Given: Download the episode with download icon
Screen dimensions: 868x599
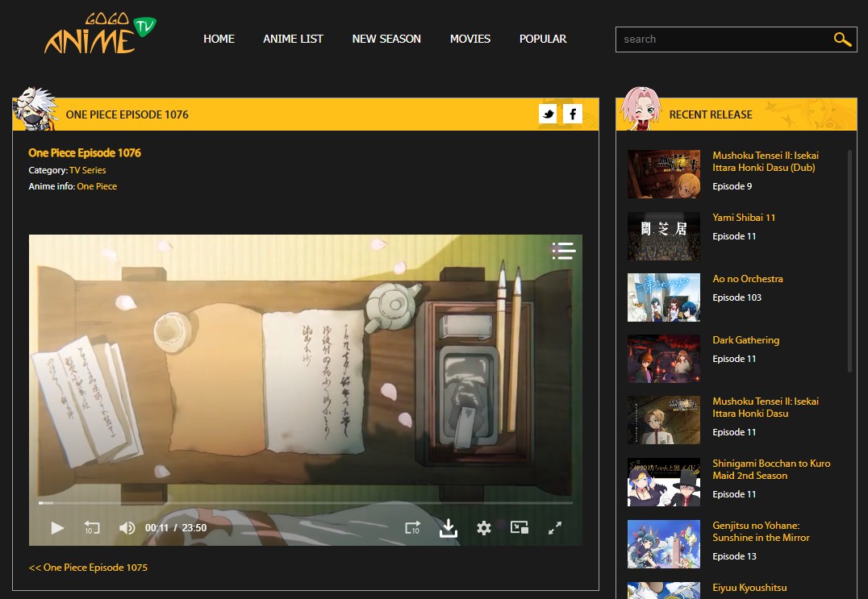Looking at the screenshot, I should pyautogui.click(x=449, y=528).
